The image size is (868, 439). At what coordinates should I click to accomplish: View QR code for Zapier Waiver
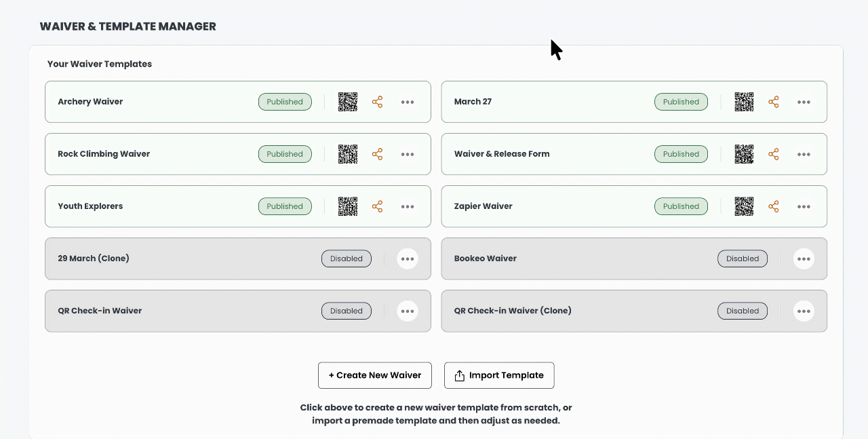(744, 206)
